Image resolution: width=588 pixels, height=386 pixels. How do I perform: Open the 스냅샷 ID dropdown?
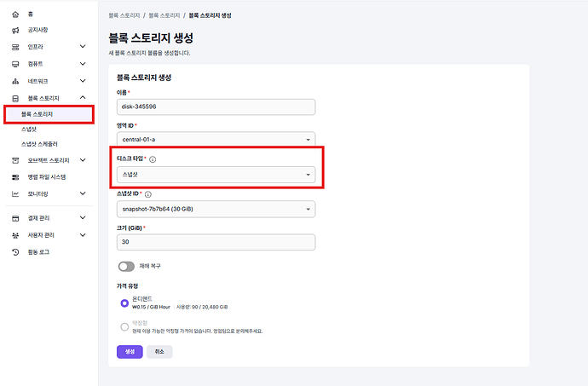[216, 209]
